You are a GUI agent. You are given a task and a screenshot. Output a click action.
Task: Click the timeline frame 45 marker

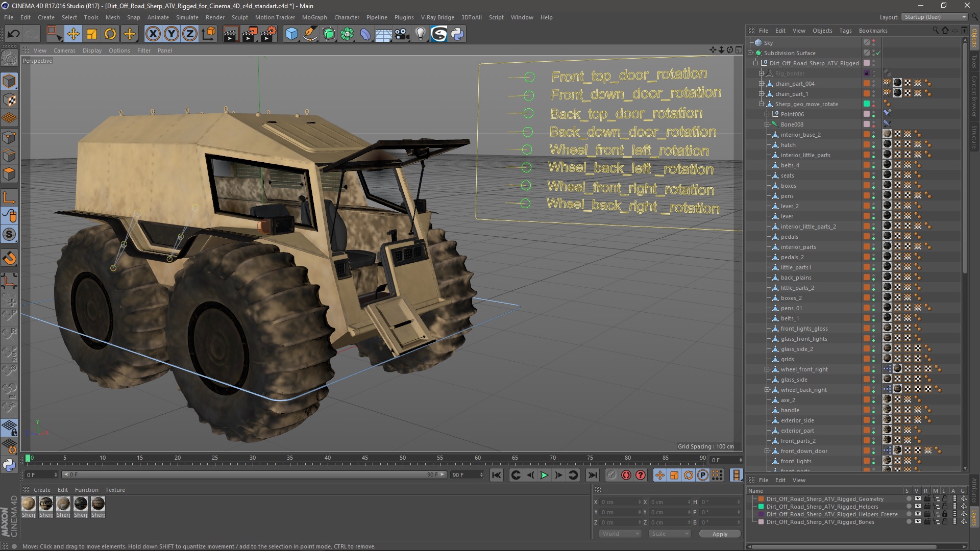365,458
